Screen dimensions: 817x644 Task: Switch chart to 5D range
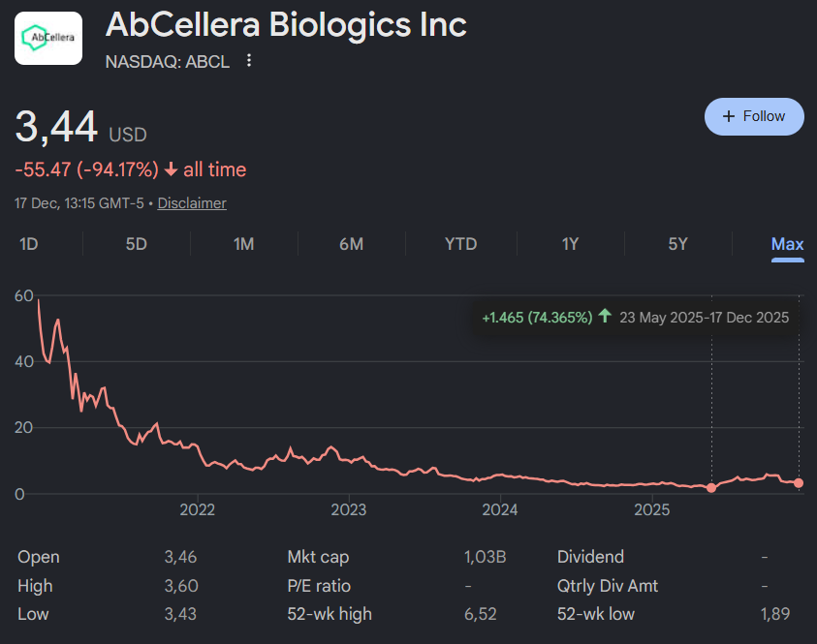pos(137,244)
